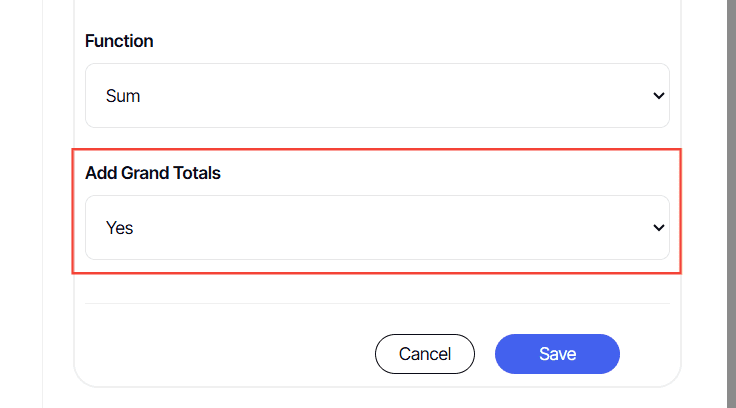Click the Sum value text
Viewport: 736px width, 408px height.
pyautogui.click(x=123, y=96)
